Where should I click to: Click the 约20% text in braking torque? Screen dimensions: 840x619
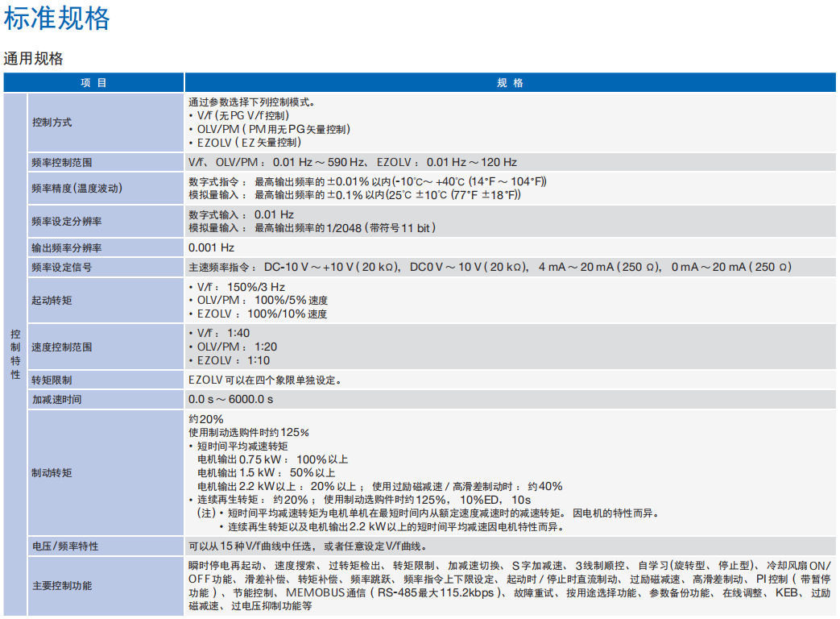pyautogui.click(x=206, y=419)
